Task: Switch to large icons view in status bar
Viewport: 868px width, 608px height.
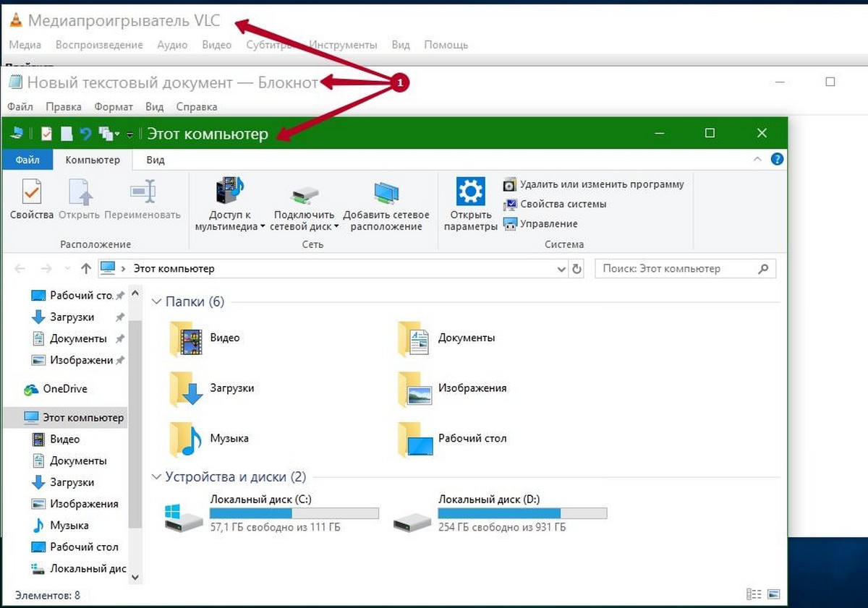Action: [774, 595]
